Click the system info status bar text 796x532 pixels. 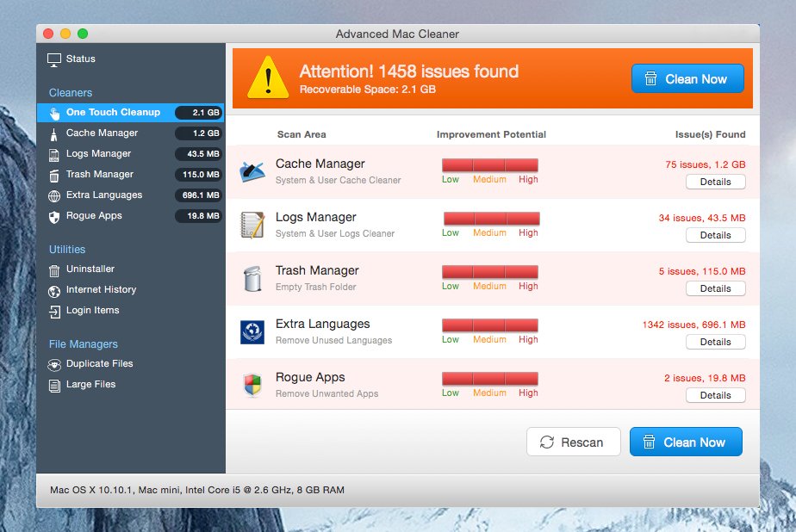(197, 490)
